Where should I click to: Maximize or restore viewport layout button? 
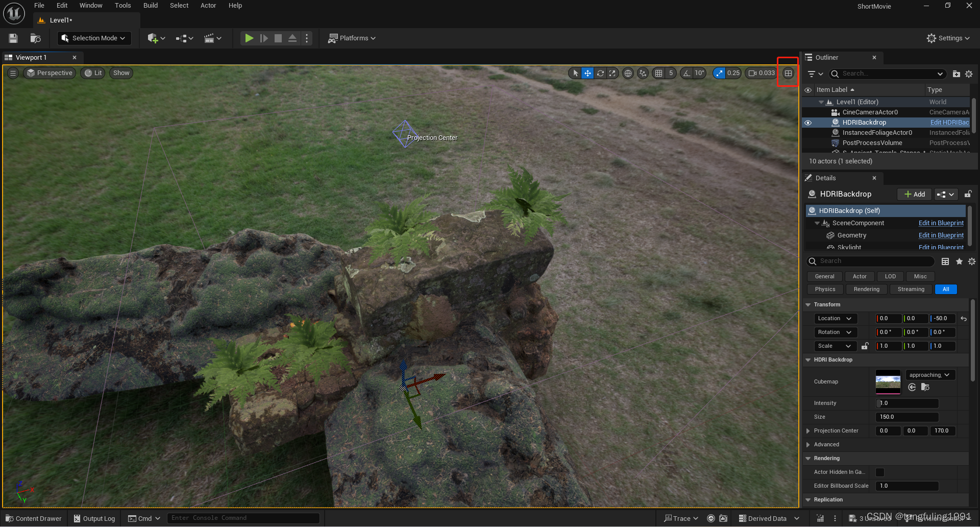[x=788, y=73]
